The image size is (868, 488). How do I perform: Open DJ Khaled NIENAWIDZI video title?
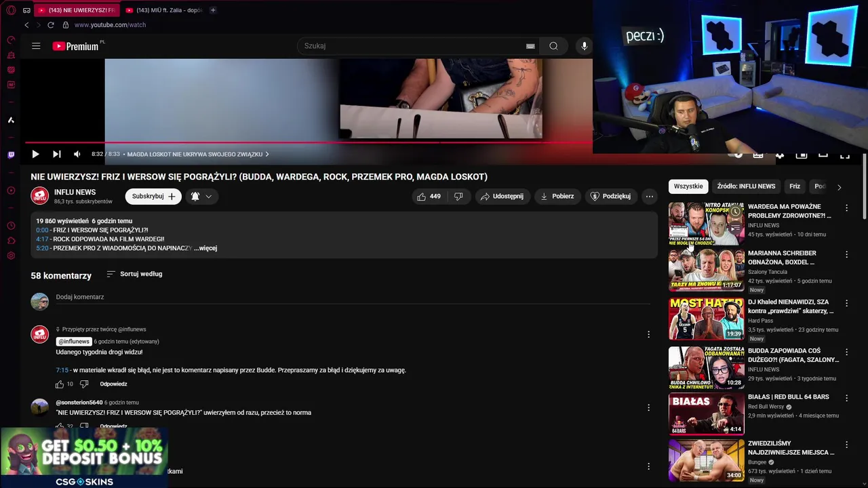click(x=790, y=306)
